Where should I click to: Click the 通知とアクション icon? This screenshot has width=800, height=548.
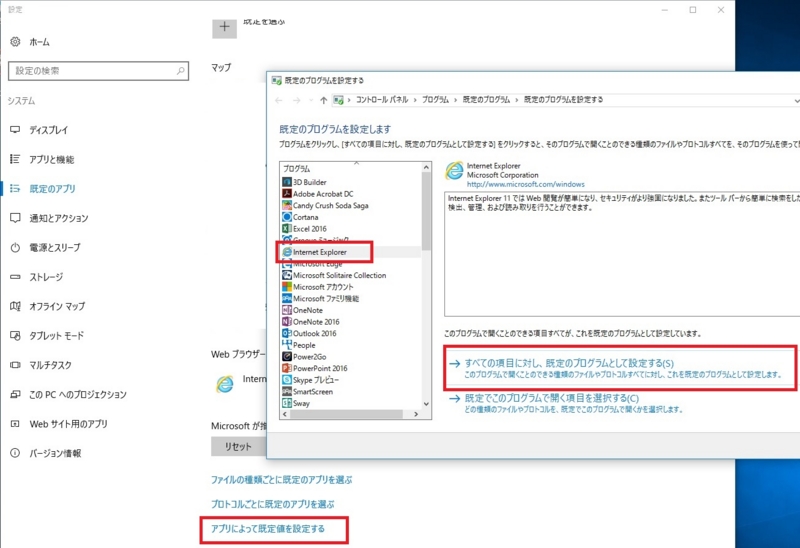coord(15,218)
